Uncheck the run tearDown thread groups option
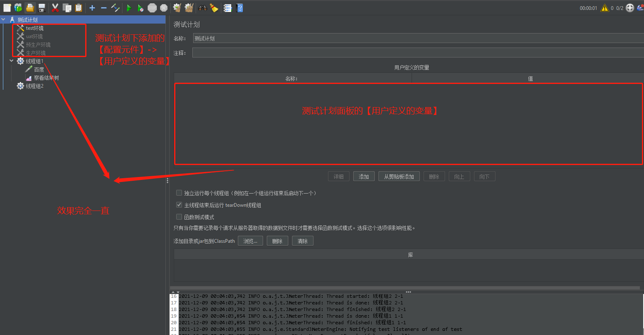 tap(179, 205)
